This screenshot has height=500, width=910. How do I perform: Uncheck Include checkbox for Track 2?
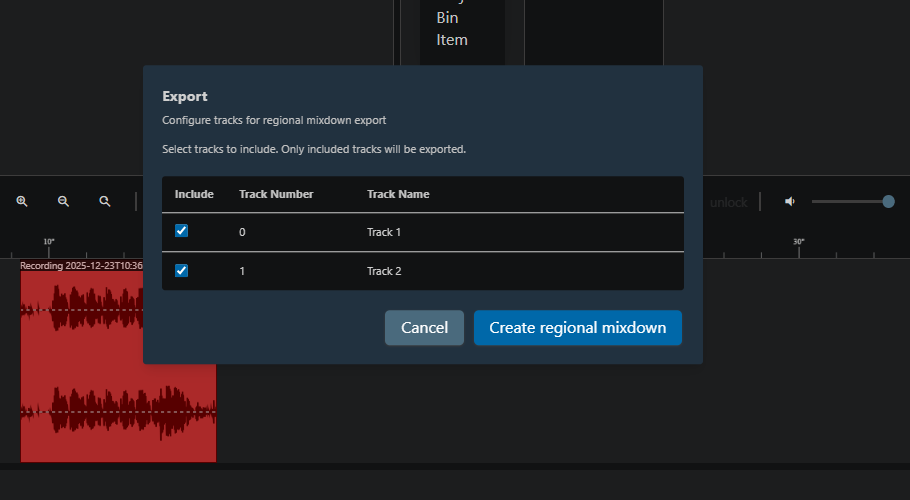click(x=182, y=270)
